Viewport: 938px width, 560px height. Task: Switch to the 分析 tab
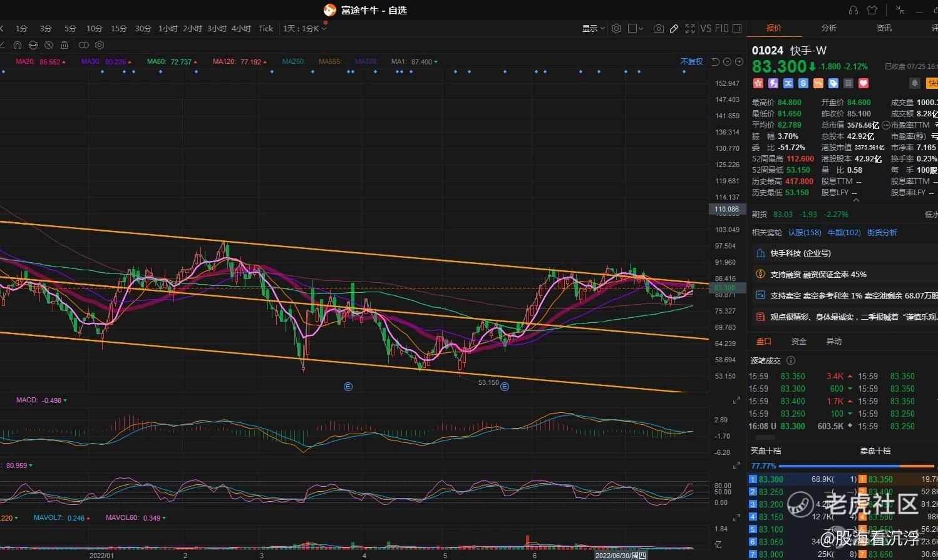tap(829, 28)
